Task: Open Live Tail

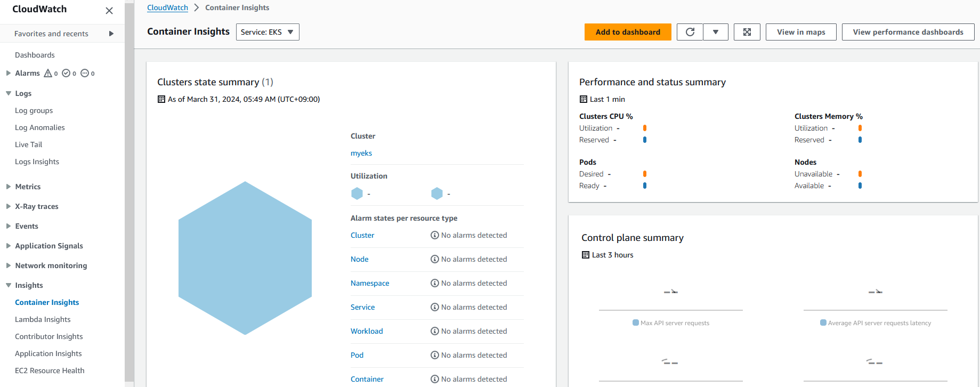Action: tap(28, 144)
